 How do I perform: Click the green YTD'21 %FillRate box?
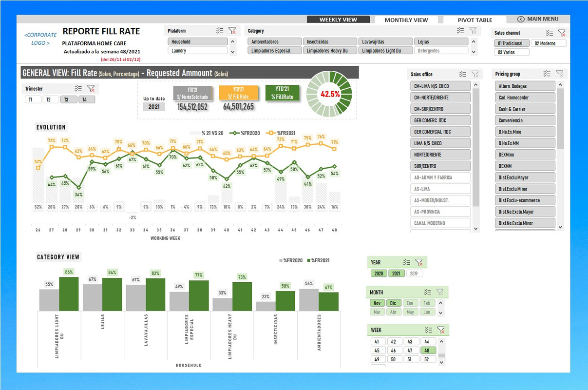(x=283, y=93)
